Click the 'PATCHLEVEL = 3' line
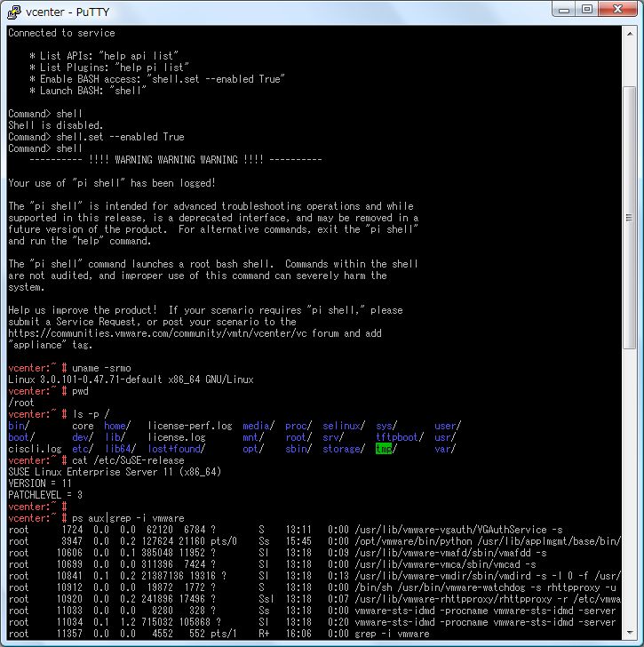Screen dimensions: 644x647 (x=45, y=495)
